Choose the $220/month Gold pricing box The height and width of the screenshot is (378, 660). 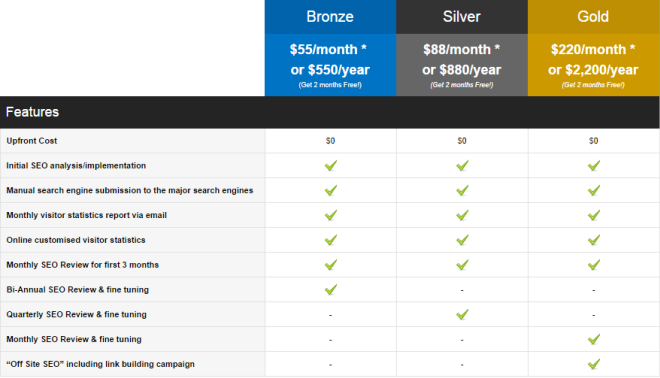(593, 65)
